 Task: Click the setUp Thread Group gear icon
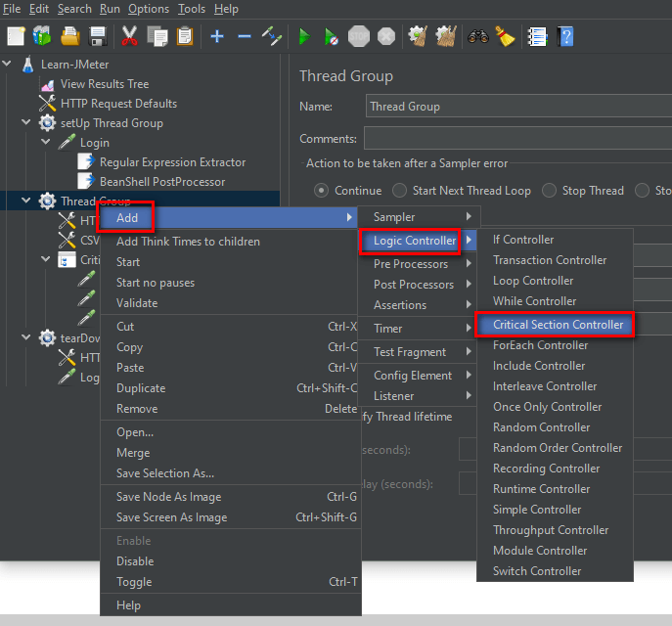click(47, 123)
